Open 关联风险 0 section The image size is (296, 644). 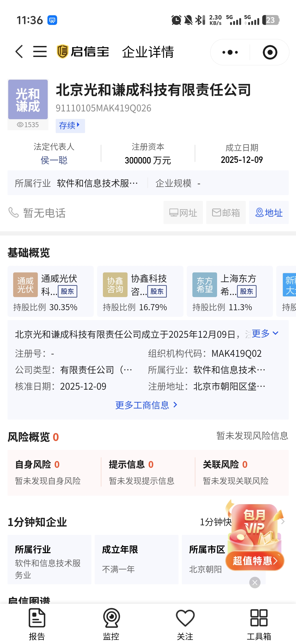coord(242,472)
